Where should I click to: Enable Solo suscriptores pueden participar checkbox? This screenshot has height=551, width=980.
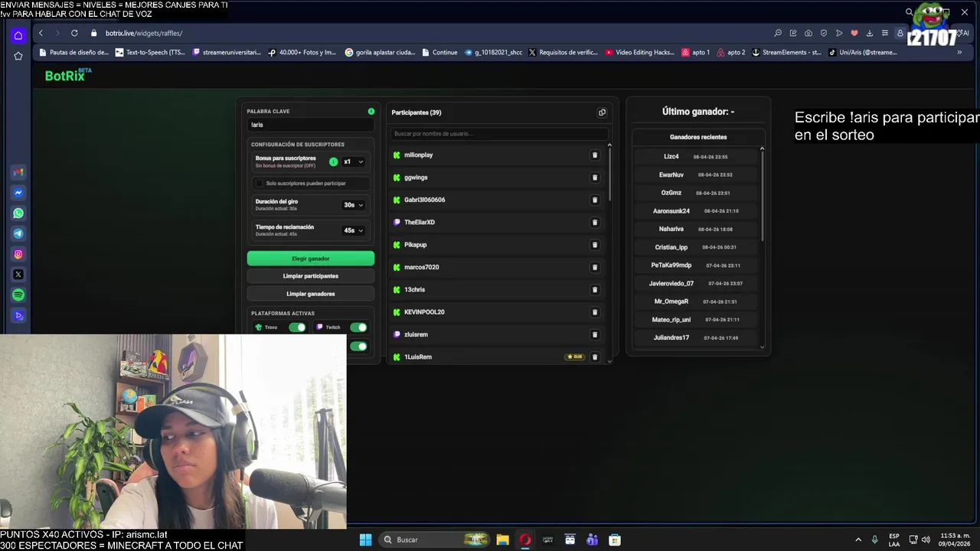tap(259, 184)
